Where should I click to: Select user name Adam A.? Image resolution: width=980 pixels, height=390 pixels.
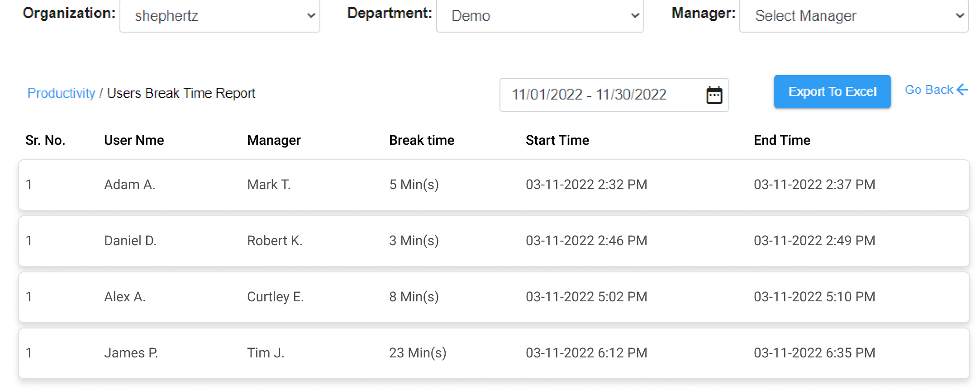129,185
